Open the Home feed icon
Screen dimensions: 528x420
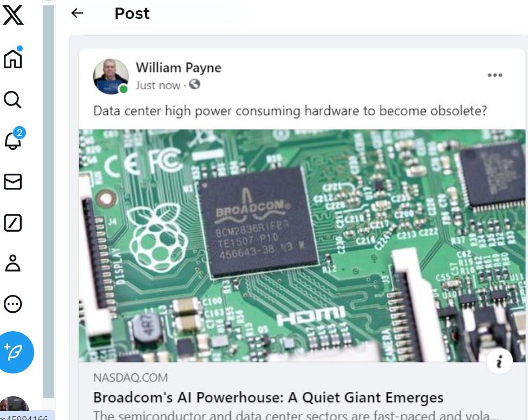13,58
